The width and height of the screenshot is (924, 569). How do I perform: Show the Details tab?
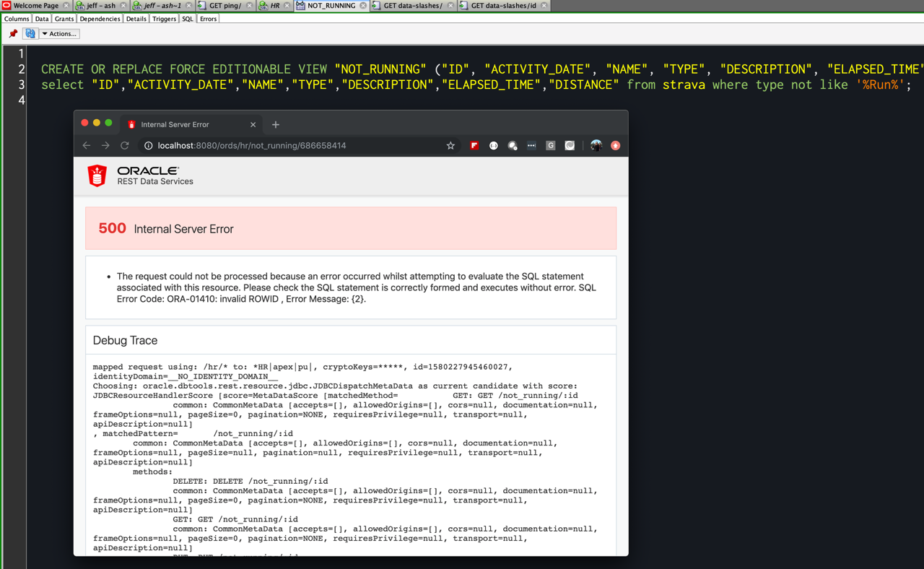pyautogui.click(x=136, y=19)
